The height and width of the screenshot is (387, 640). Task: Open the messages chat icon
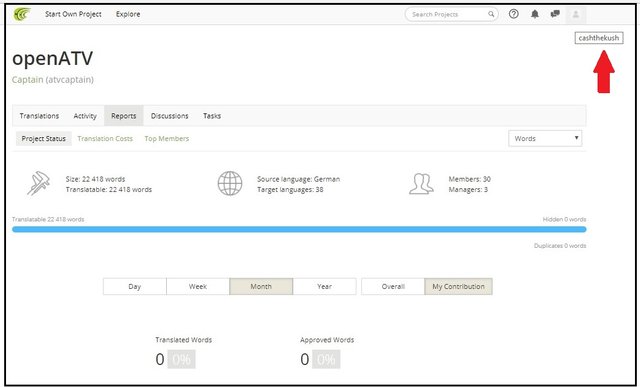click(x=555, y=14)
